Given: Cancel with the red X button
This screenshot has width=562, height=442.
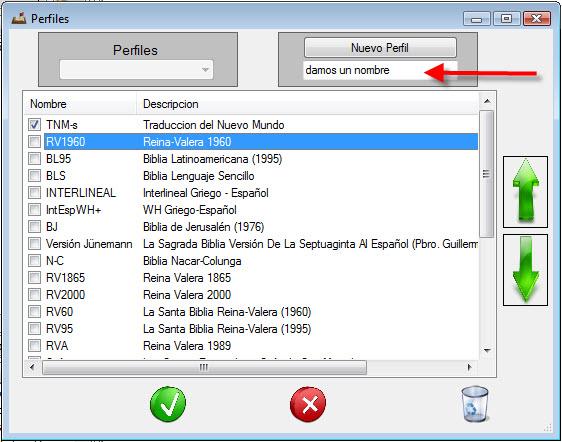Looking at the screenshot, I should [x=308, y=404].
